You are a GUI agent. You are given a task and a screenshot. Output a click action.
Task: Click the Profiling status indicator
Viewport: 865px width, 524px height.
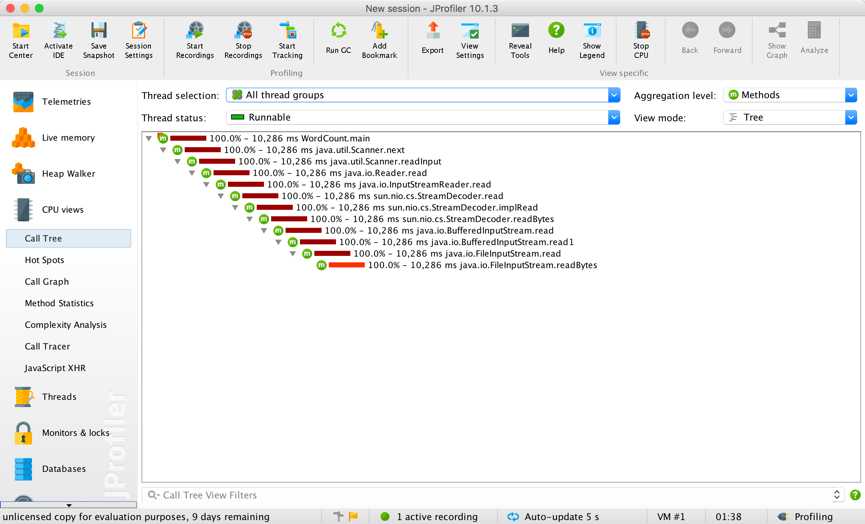click(805, 517)
